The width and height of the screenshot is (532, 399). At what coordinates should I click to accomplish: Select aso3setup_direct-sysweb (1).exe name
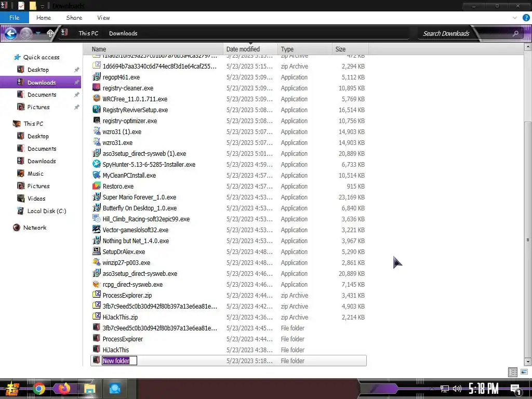[x=144, y=153]
